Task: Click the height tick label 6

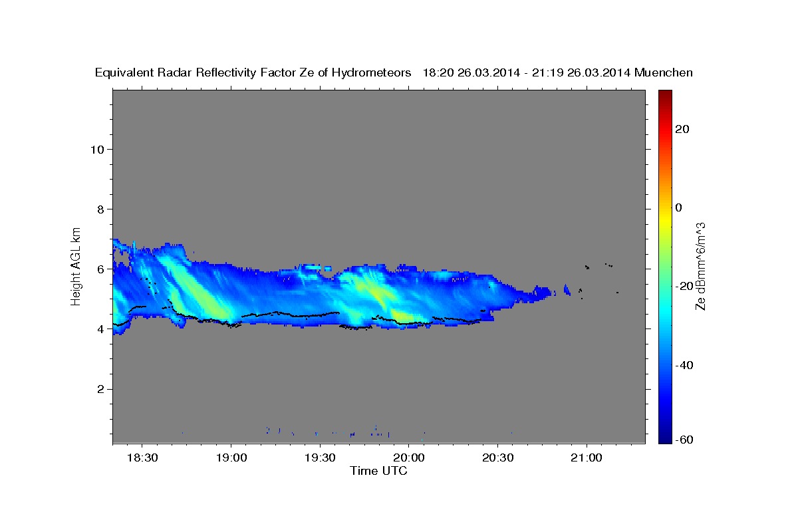Action: point(100,269)
